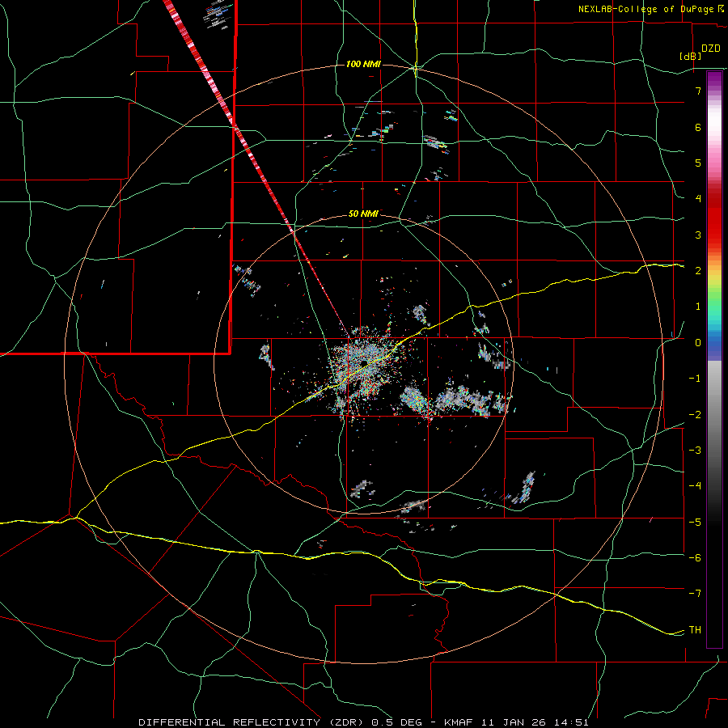This screenshot has height=728, width=728.
Task: Click the TH threshold label on legend
Action: (695, 630)
